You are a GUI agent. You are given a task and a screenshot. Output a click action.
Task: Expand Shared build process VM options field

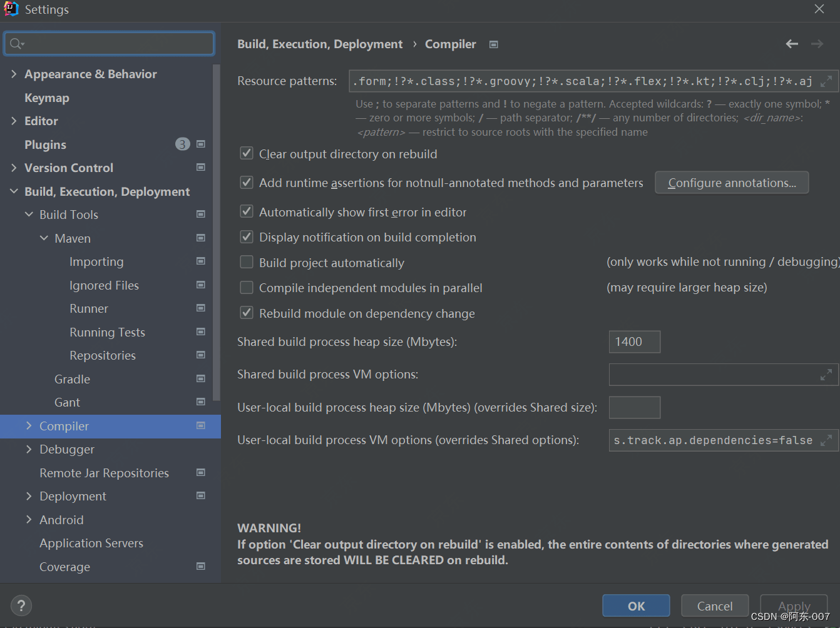tap(826, 375)
